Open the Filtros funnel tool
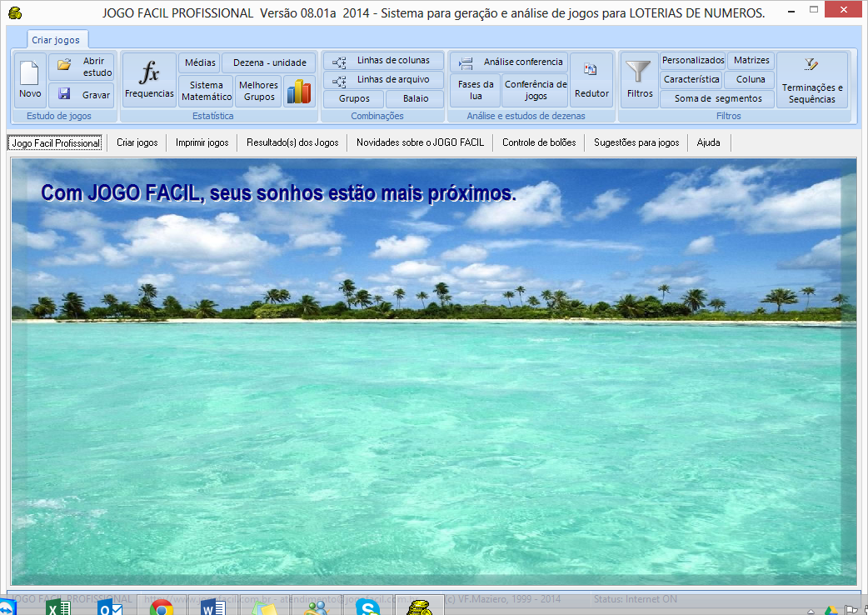 pos(640,80)
